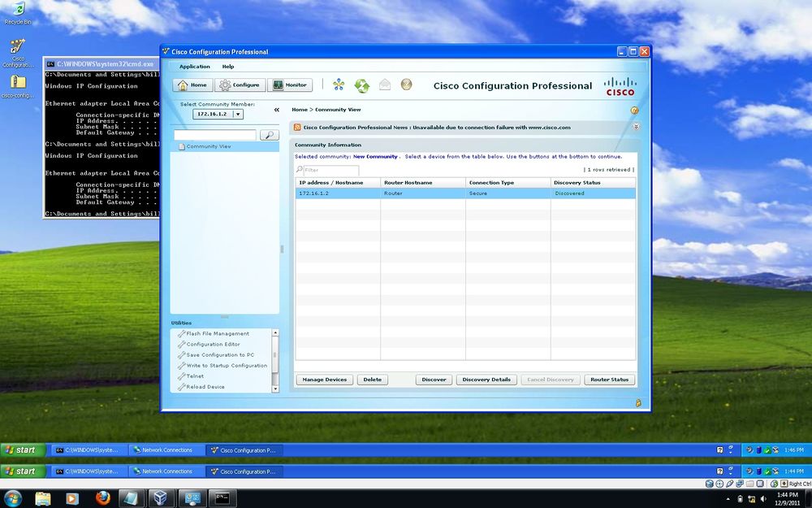This screenshot has height=508, width=812.
Task: Click the round help question icon in toolbar
Action: tap(406, 85)
